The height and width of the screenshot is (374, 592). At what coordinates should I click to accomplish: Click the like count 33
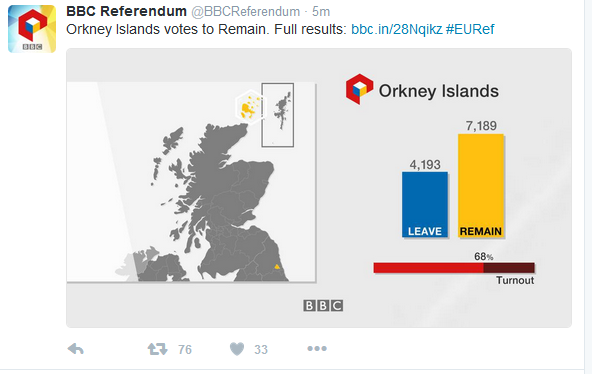pos(261,349)
